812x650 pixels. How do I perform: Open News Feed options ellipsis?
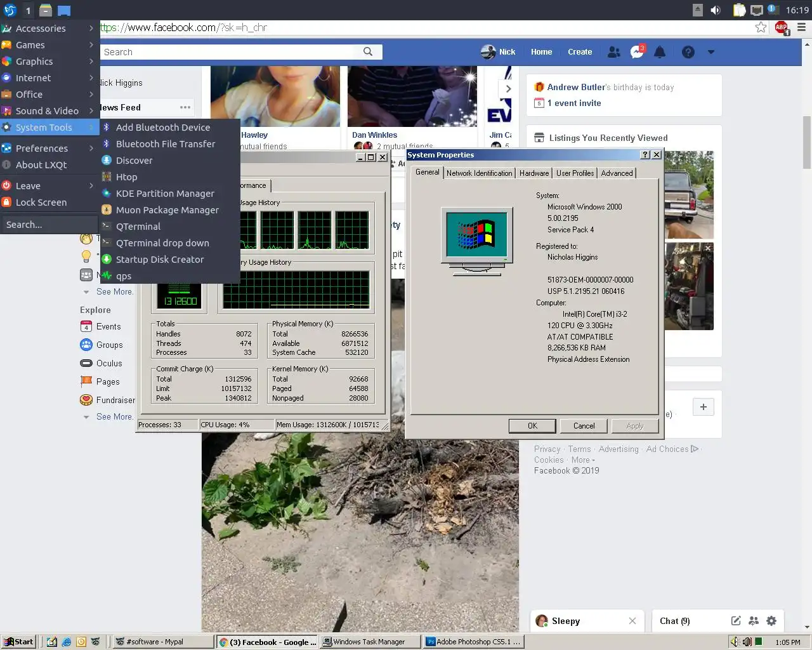click(185, 107)
